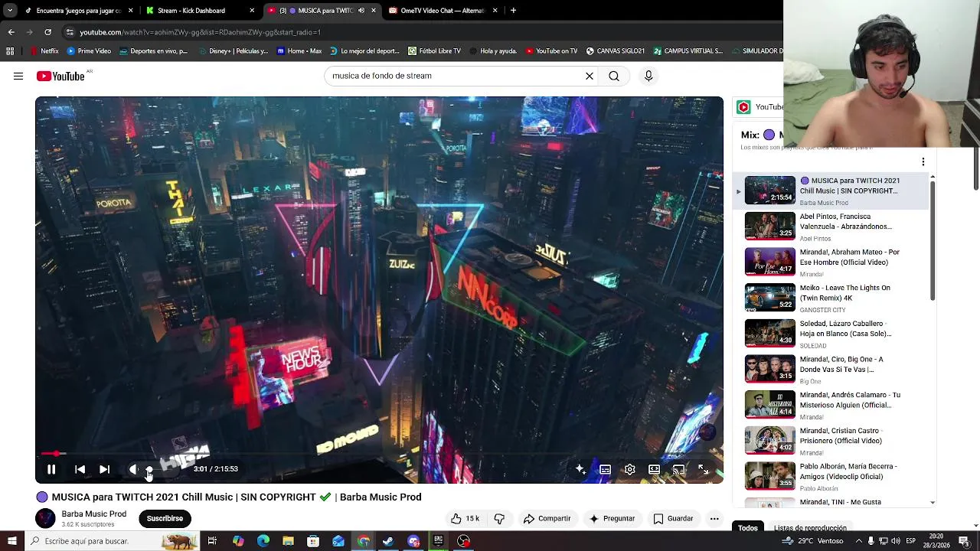Like the video with thumbs up
This screenshot has width=980, height=551.
click(x=464, y=518)
